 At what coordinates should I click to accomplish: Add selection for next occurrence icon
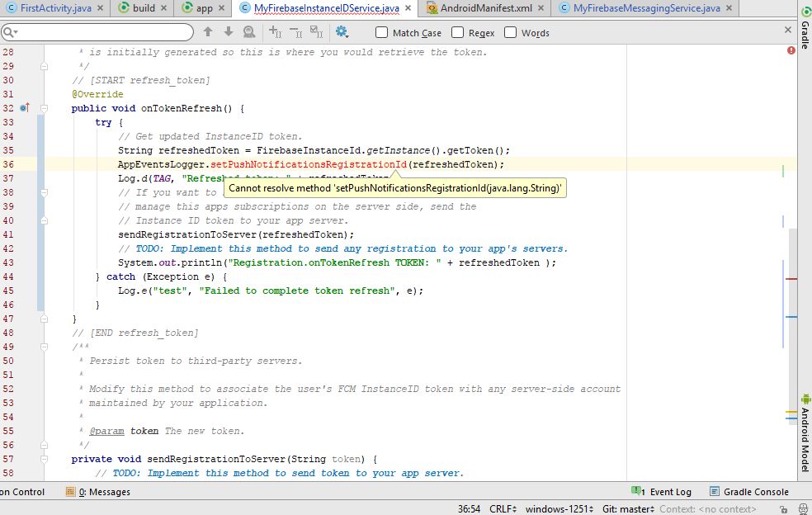[275, 32]
